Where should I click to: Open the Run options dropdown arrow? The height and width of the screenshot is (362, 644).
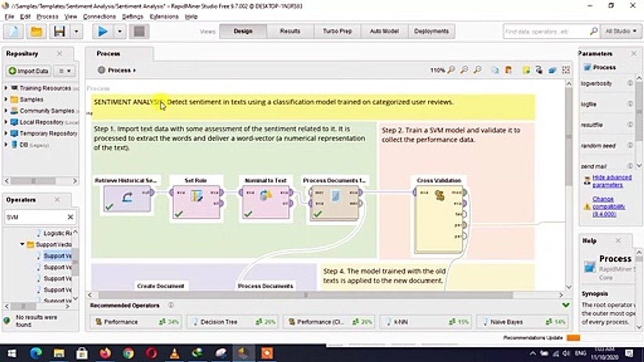119,32
